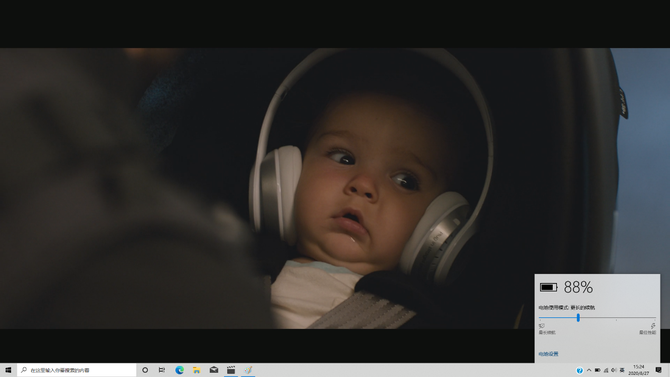
Task: Launch Microsoft Edge from the taskbar
Action: pos(179,370)
